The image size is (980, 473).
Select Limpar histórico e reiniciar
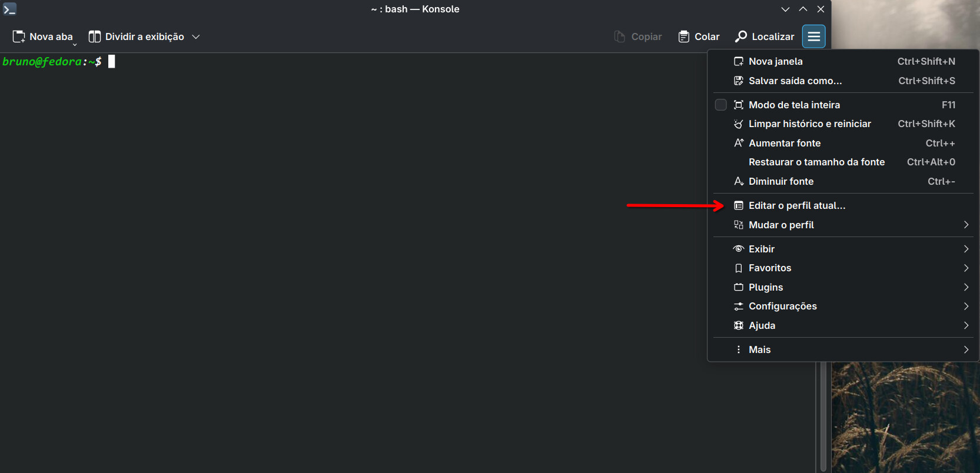843,124
